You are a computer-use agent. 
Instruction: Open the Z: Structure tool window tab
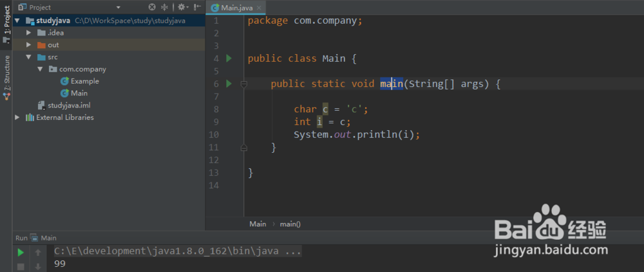[6, 78]
